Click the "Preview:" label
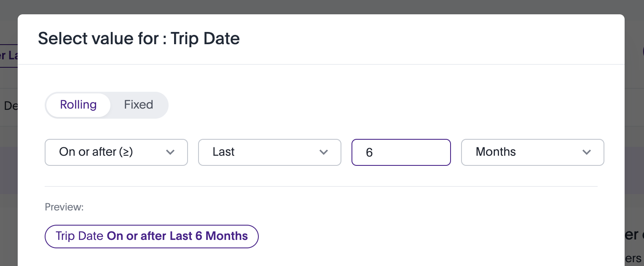This screenshot has height=266, width=644. 64,207
